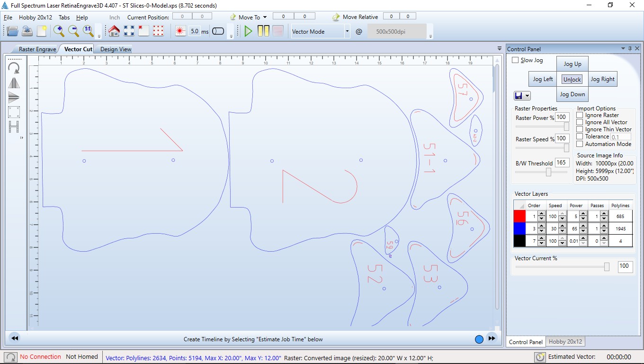644x364 pixels.
Task: Click the import/download tray icon
Action: tap(27, 31)
